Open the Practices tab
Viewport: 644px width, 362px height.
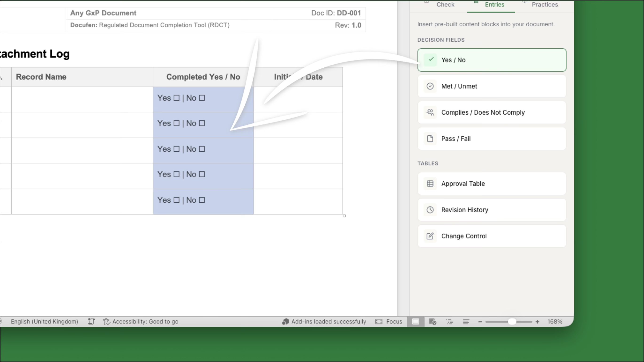(x=545, y=4)
